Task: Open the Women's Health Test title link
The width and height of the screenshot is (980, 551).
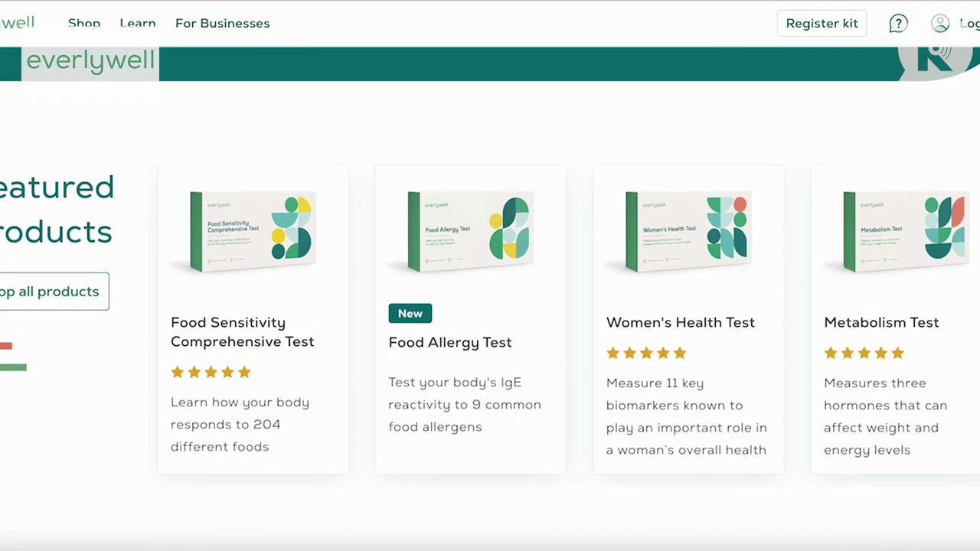Action: tap(680, 322)
